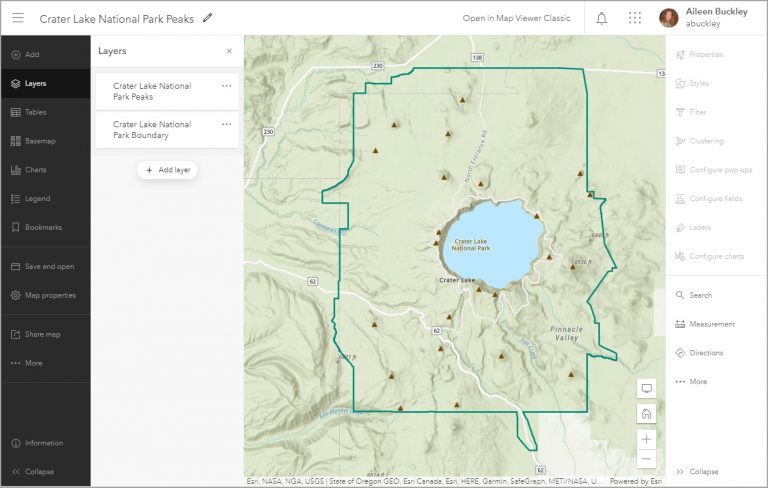Select Crater Lake National Park Peaks layer
This screenshot has width=768, height=488.
pos(167,92)
